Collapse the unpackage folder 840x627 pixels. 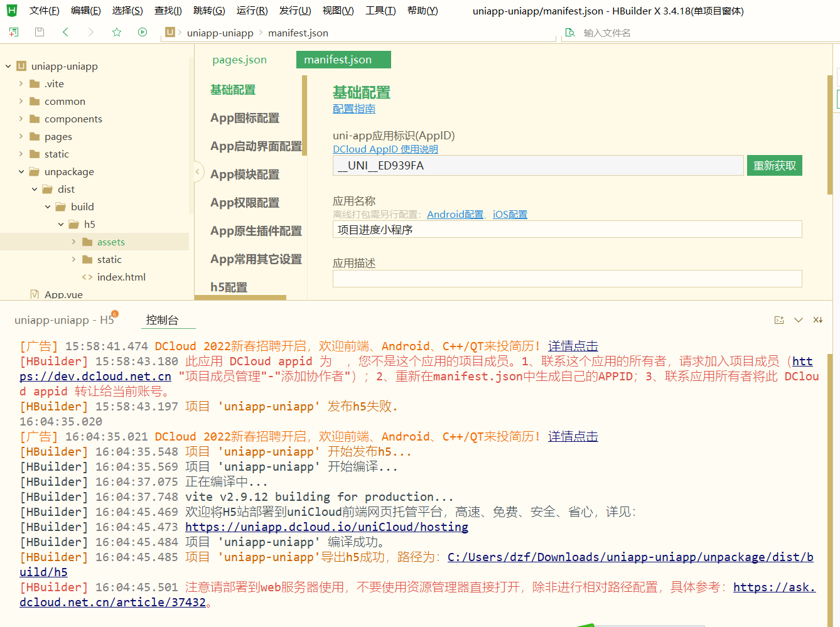point(21,171)
